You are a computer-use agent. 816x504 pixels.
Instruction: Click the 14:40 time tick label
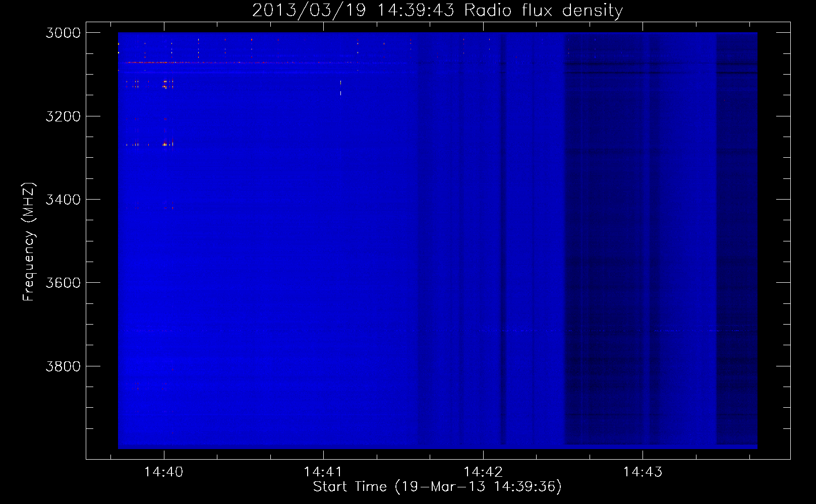(x=163, y=472)
